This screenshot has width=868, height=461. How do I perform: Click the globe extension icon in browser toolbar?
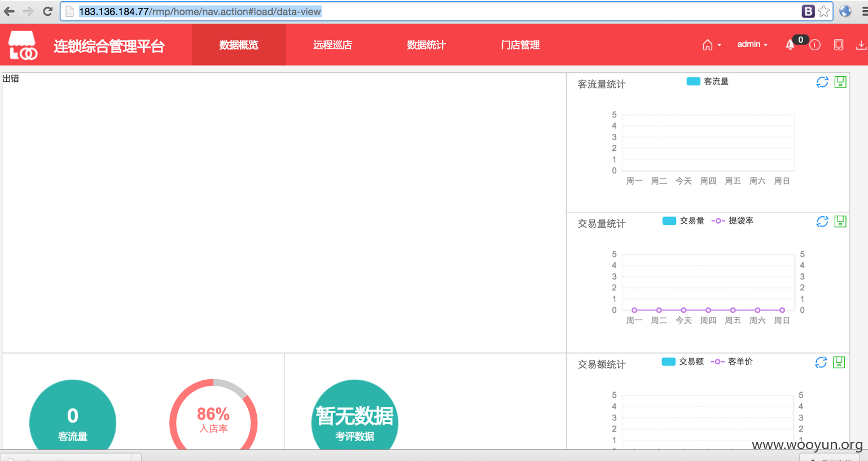[845, 11]
